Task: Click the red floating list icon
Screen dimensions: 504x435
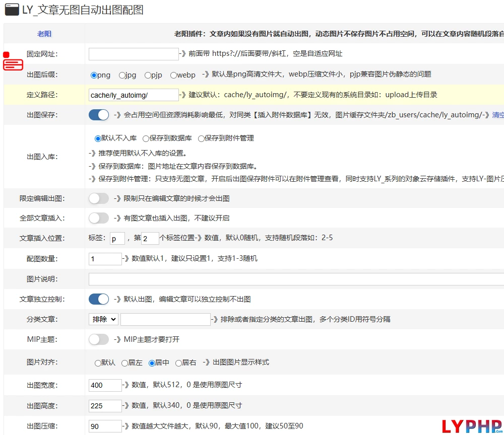Action: (13, 64)
